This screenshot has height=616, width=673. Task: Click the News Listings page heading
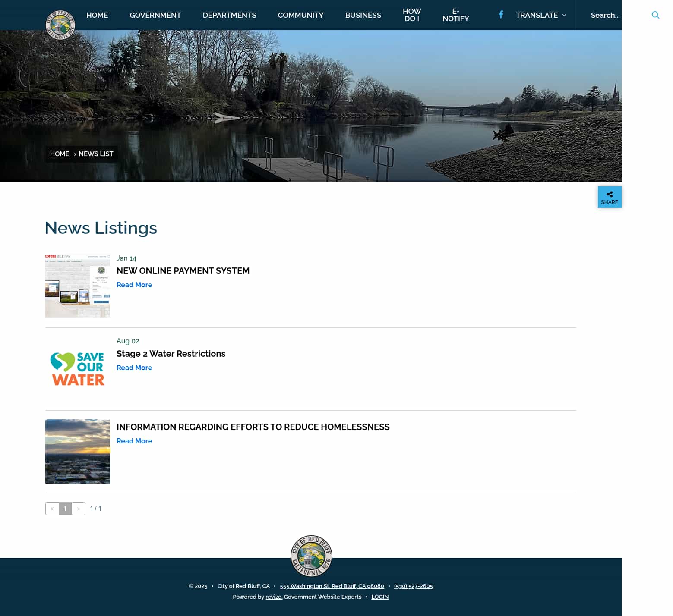(101, 228)
